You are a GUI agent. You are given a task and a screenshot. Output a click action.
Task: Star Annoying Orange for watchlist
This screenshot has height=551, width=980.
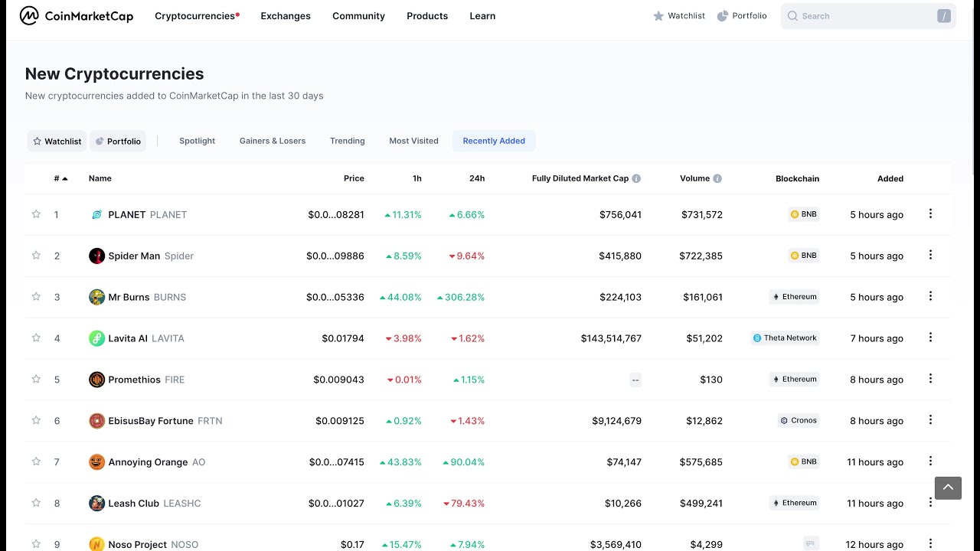click(x=36, y=462)
